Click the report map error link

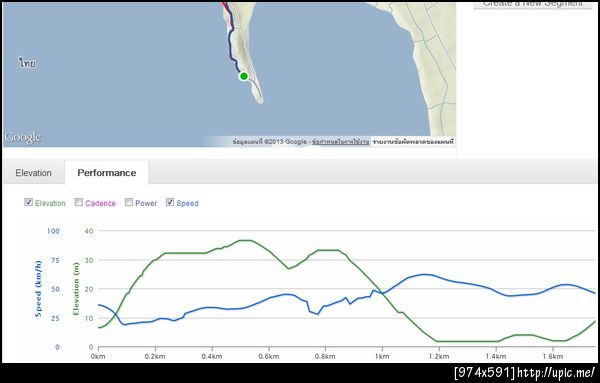click(x=413, y=142)
